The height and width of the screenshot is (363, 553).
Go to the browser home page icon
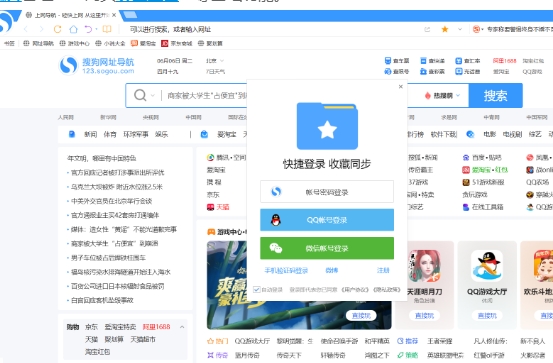tap(73, 29)
